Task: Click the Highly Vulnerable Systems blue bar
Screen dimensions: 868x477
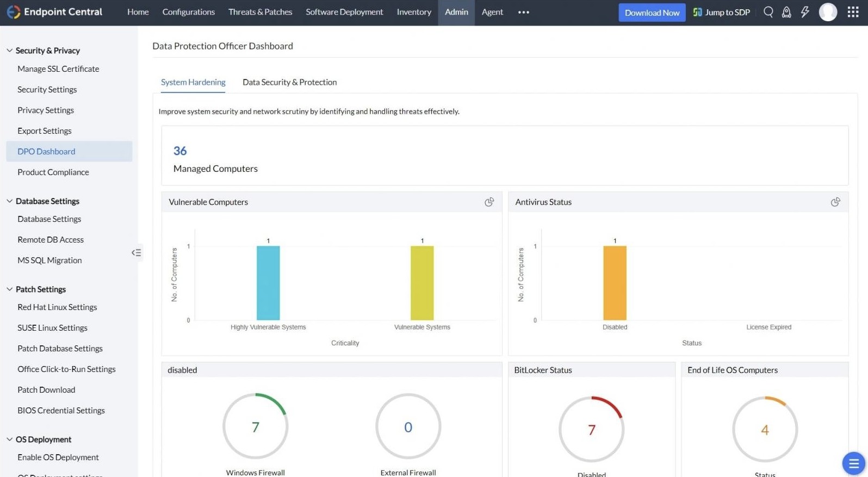Action: point(268,283)
